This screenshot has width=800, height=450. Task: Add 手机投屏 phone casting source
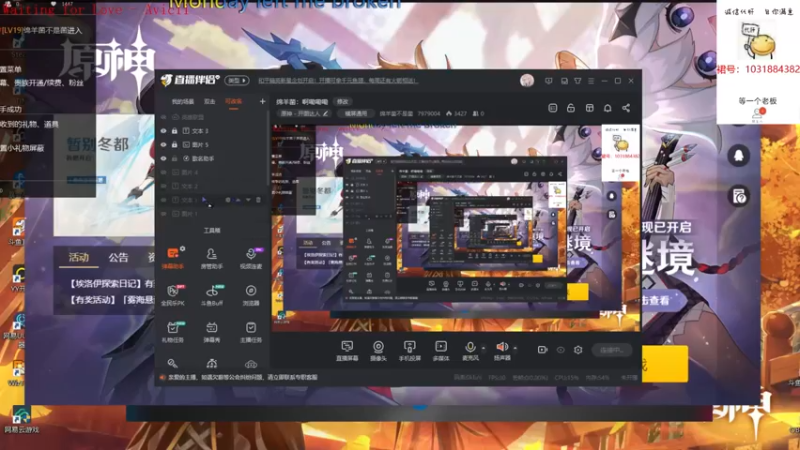point(410,351)
